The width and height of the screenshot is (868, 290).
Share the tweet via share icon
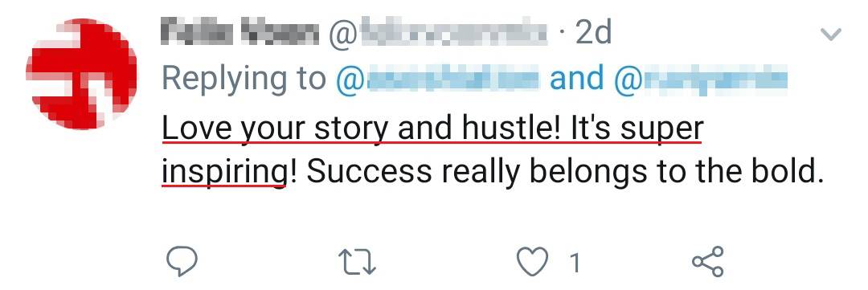click(x=708, y=262)
